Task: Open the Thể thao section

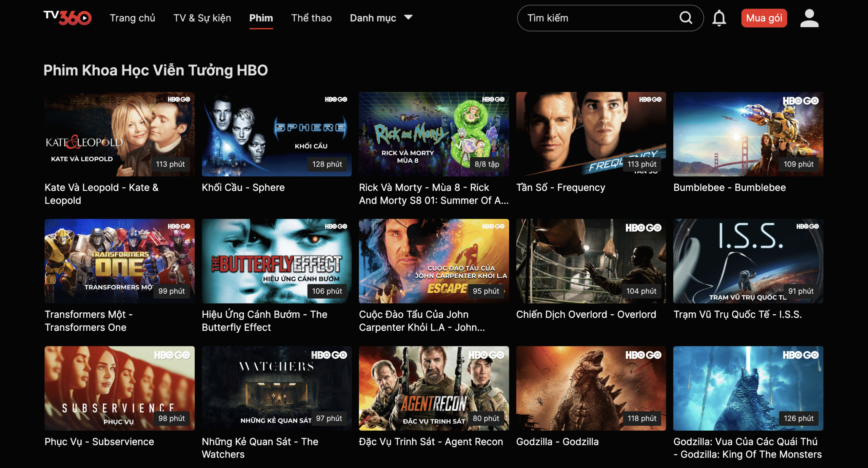Action: (x=311, y=18)
